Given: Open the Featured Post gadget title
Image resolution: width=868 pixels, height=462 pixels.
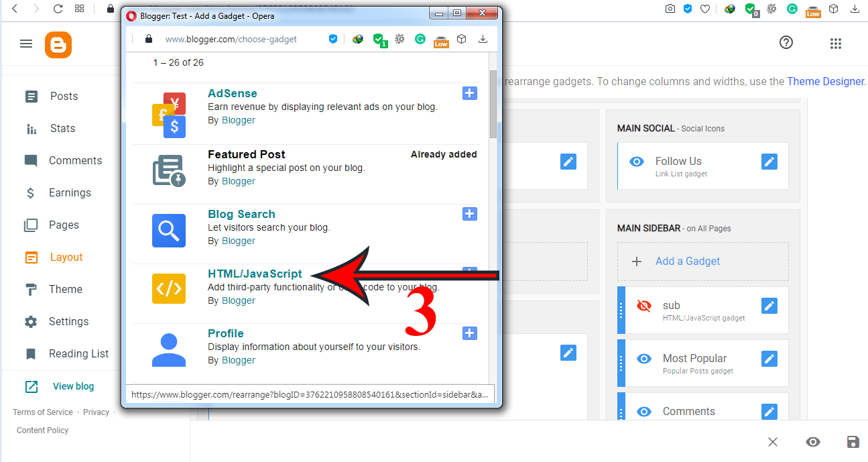Looking at the screenshot, I should tap(246, 154).
